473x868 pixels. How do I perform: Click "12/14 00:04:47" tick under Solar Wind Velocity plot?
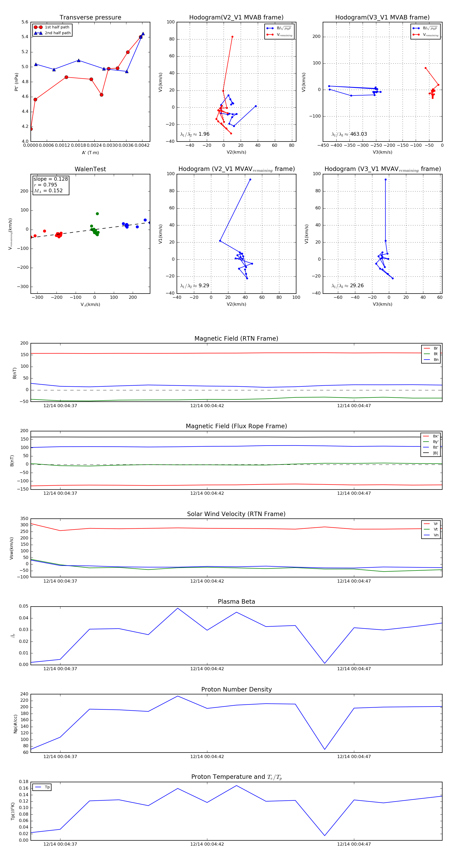point(354,581)
